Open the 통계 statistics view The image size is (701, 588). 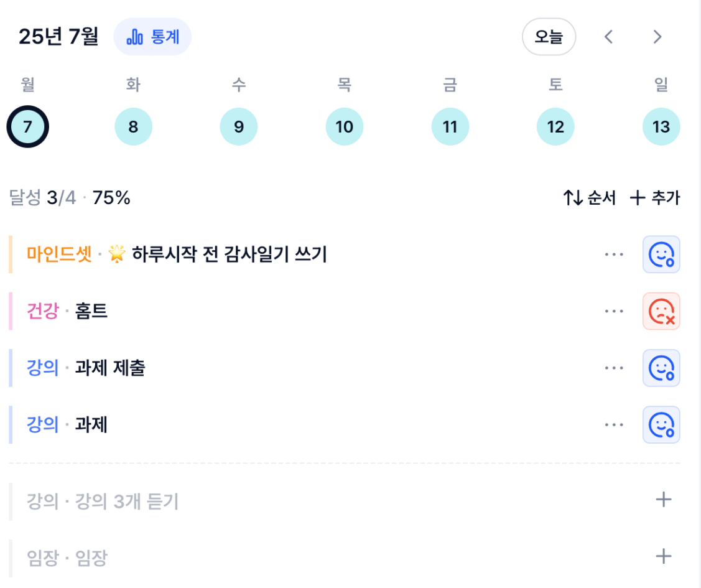point(152,37)
